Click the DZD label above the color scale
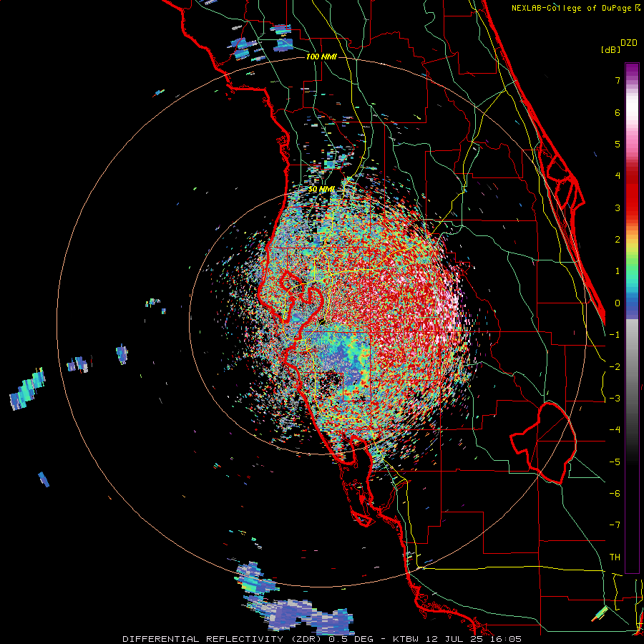 (629, 43)
